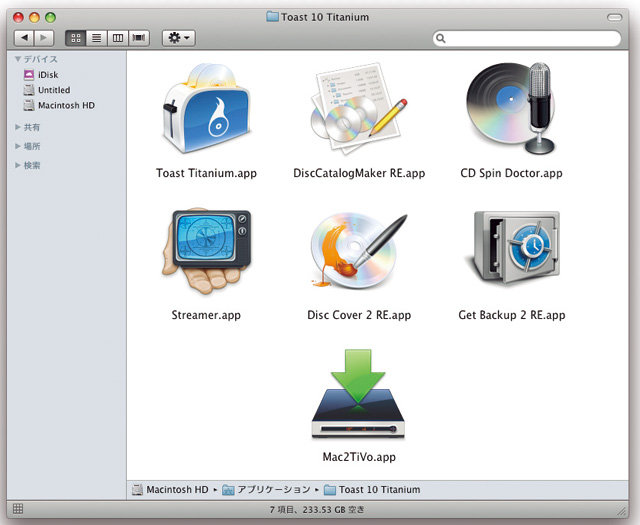Image resolution: width=640 pixels, height=525 pixels.
Task: Collapse the デバイス sidebar section
Action: (x=18, y=59)
